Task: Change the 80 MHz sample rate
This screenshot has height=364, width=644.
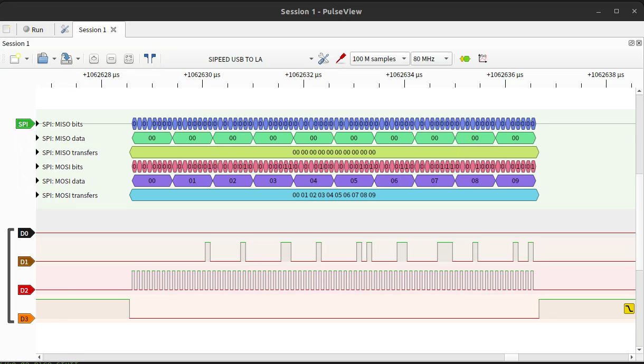Action: coord(431,59)
